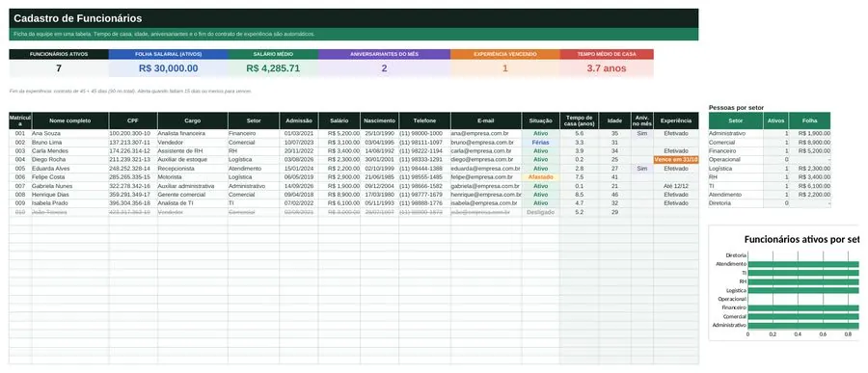868x373 pixels.
Task: Click the 'R$ 30,000.00' payroll total value
Action: point(168,68)
